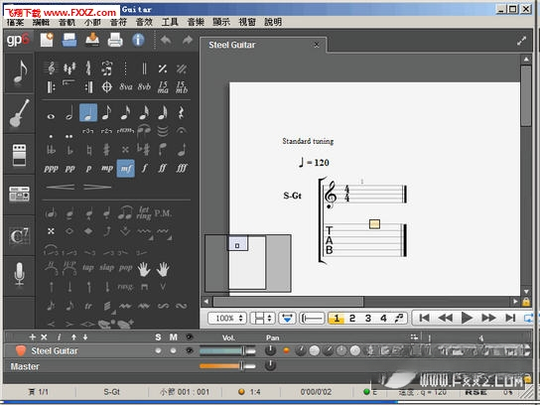
Task: Apply the sharp accidental
Action: (107, 150)
